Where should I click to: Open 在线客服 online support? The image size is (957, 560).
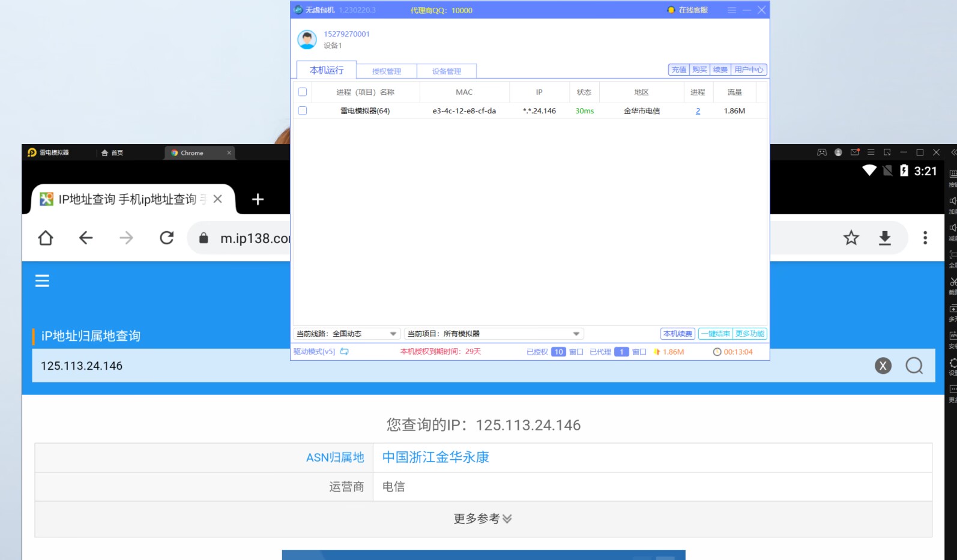coord(687,10)
